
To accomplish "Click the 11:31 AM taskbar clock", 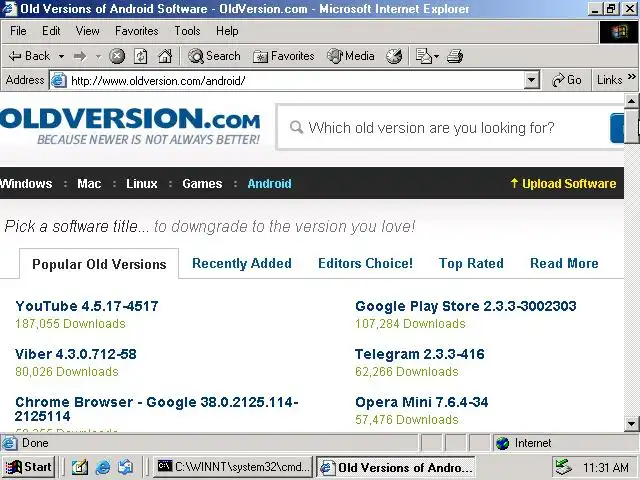I will [x=606, y=467].
